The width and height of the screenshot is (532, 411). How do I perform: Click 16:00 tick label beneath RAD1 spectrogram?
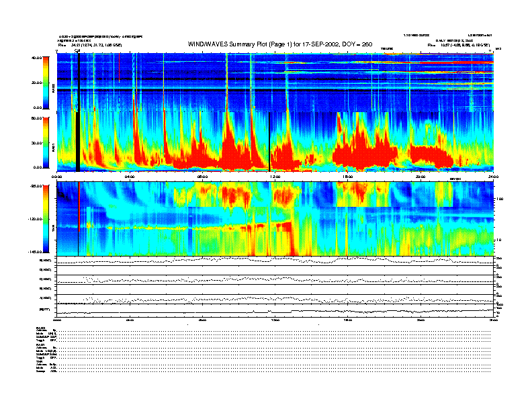[x=348, y=177]
